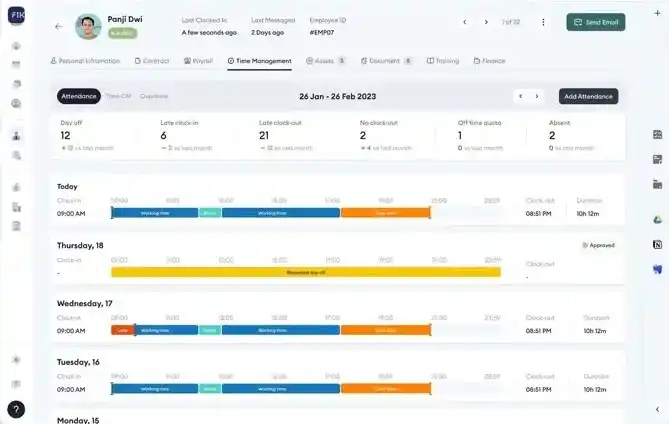Click the Add Attendance button
This screenshot has height=424, width=669.
[588, 96]
